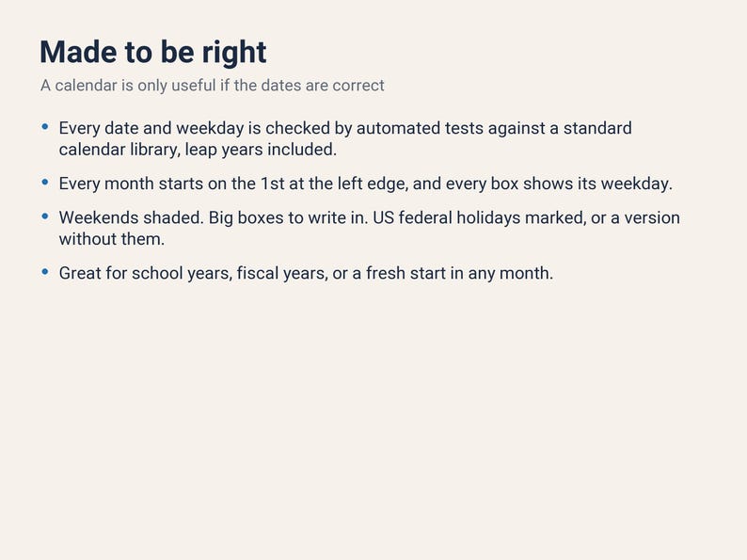747x560 pixels.
Task: Click the first blue bullet point
Action: [45, 127]
